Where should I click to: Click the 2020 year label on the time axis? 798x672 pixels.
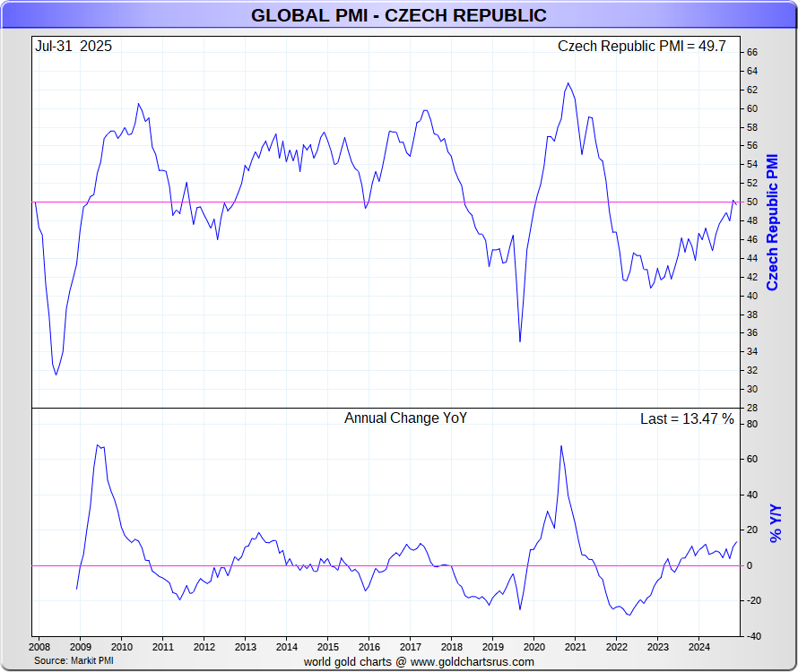533,647
